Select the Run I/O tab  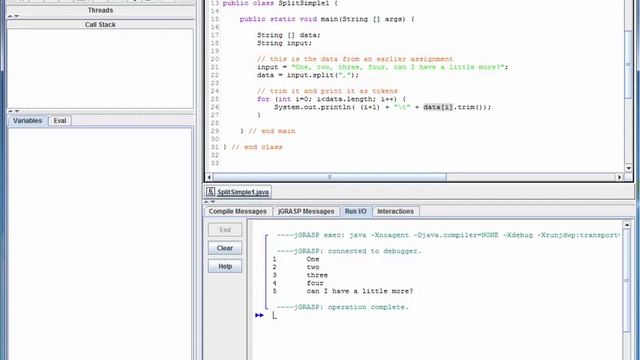pos(356,211)
